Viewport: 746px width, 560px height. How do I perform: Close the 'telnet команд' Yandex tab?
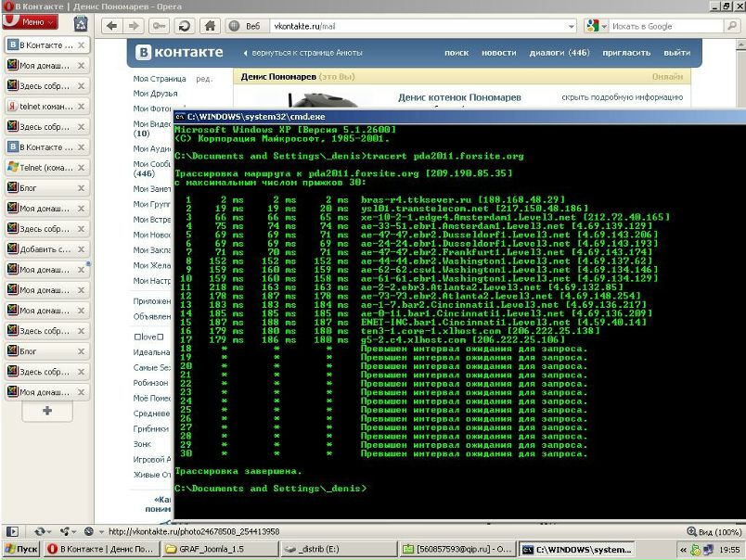pos(82,107)
